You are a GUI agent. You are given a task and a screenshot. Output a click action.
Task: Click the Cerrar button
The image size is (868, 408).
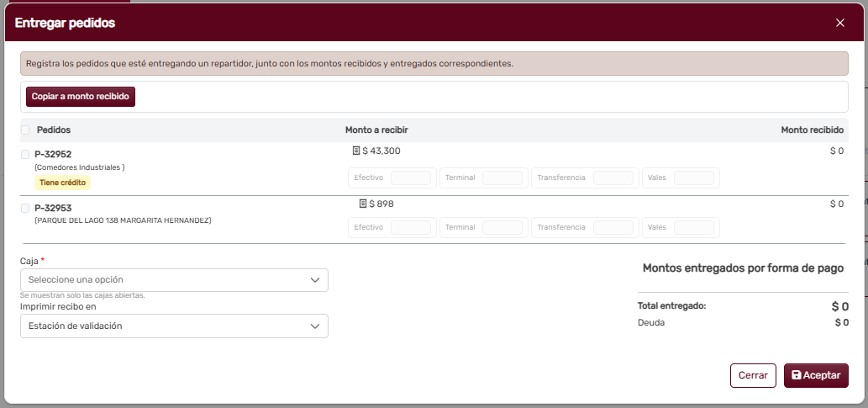[x=752, y=376]
